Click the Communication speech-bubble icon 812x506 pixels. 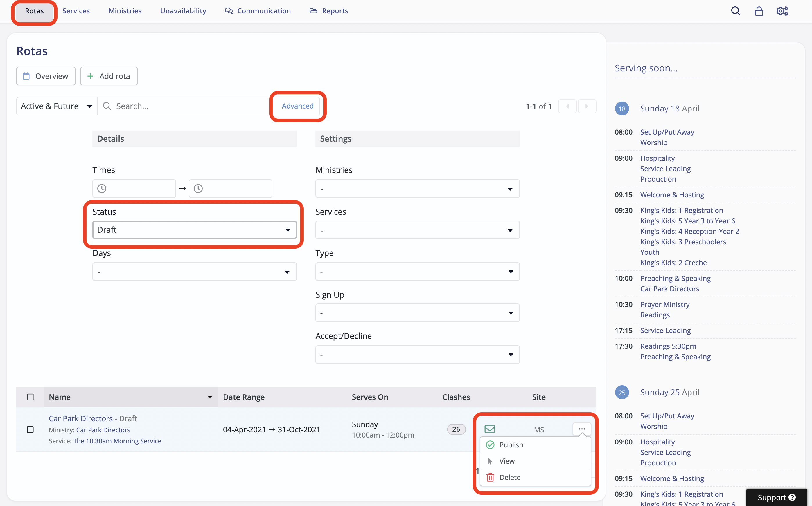229,10
